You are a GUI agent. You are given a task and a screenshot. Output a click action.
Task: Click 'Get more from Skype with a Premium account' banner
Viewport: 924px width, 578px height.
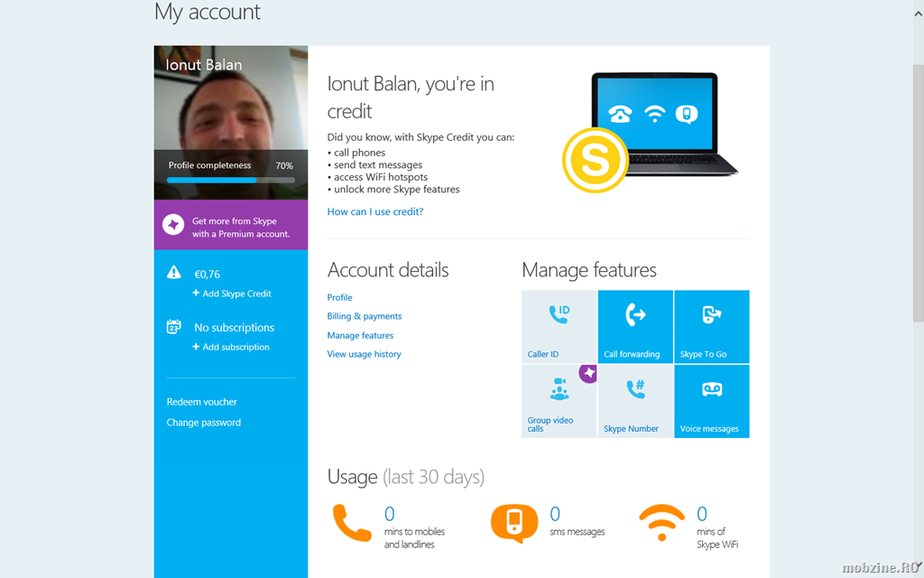tap(231, 225)
